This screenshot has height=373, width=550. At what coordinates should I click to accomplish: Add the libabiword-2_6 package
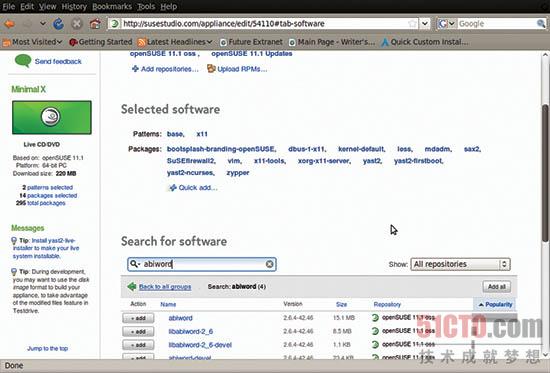point(138,332)
